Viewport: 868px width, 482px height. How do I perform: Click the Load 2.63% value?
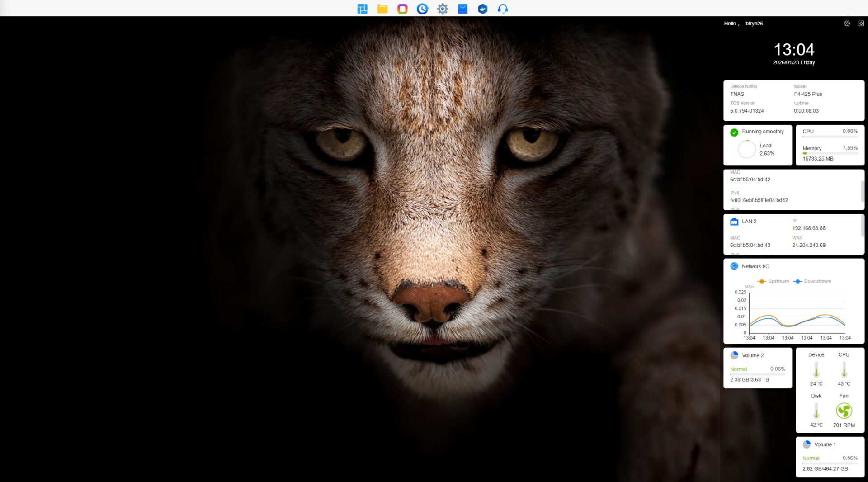(x=767, y=154)
